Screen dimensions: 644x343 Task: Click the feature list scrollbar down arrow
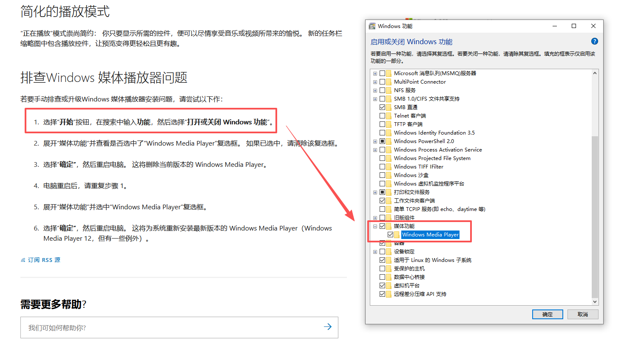[595, 302]
